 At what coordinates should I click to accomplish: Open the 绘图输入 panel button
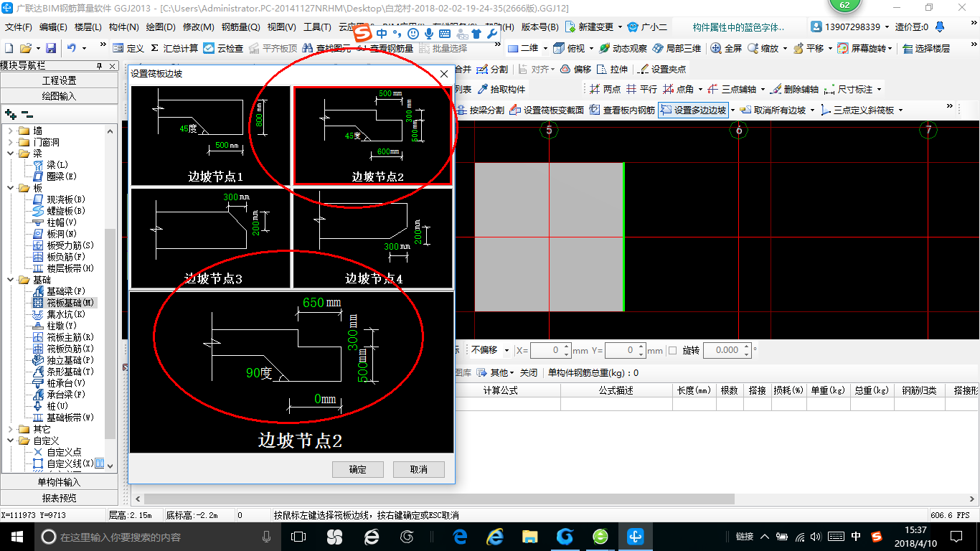59,95
